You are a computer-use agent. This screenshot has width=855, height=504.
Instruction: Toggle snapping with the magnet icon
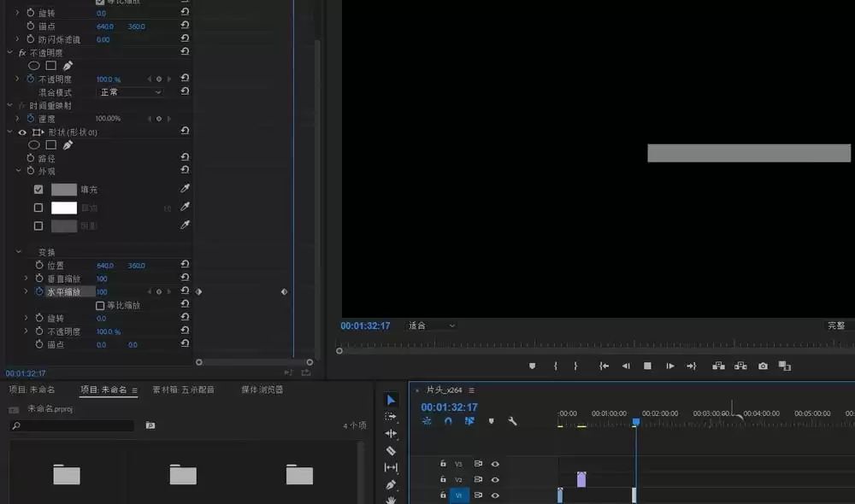tap(448, 421)
